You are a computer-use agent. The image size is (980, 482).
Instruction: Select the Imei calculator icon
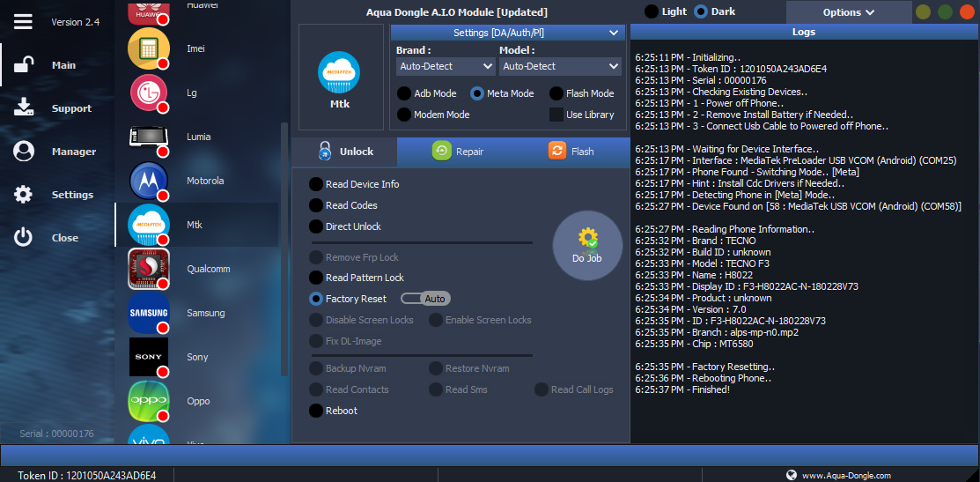(x=148, y=48)
